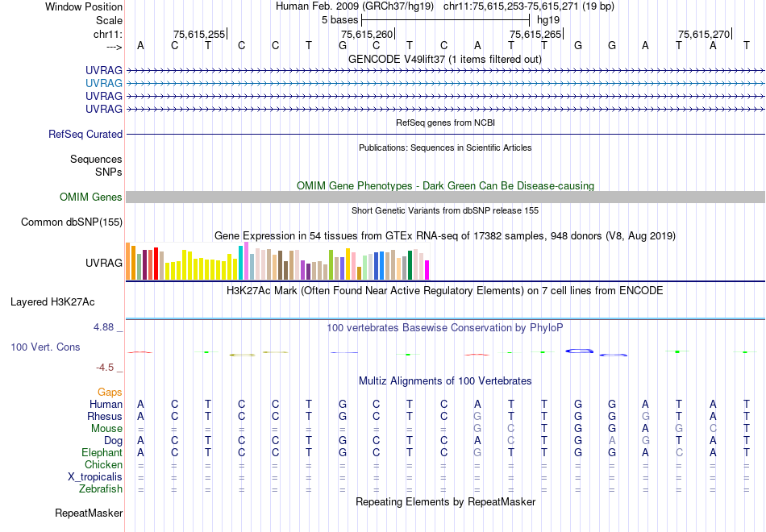The width and height of the screenshot is (766, 532).
Task: Click the OMIM Genes track label
Action: (x=91, y=197)
